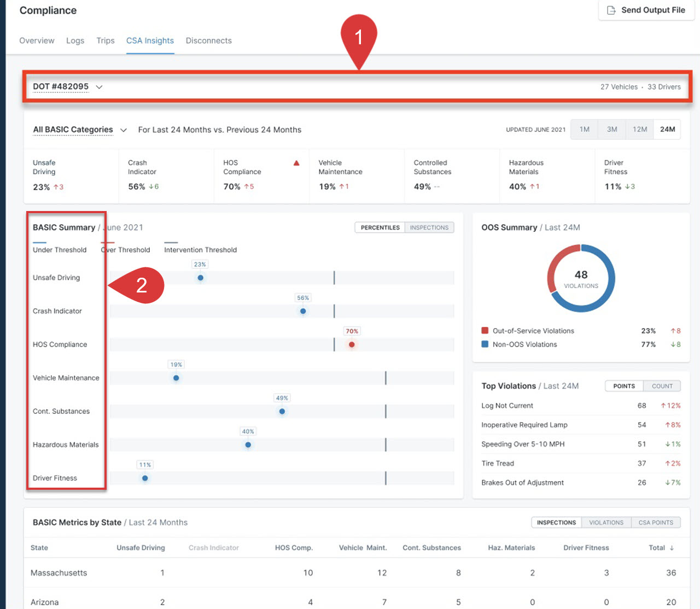Viewport: 700px width, 609px height.
Task: Click the 48 Violations donut chart
Action: [581, 278]
